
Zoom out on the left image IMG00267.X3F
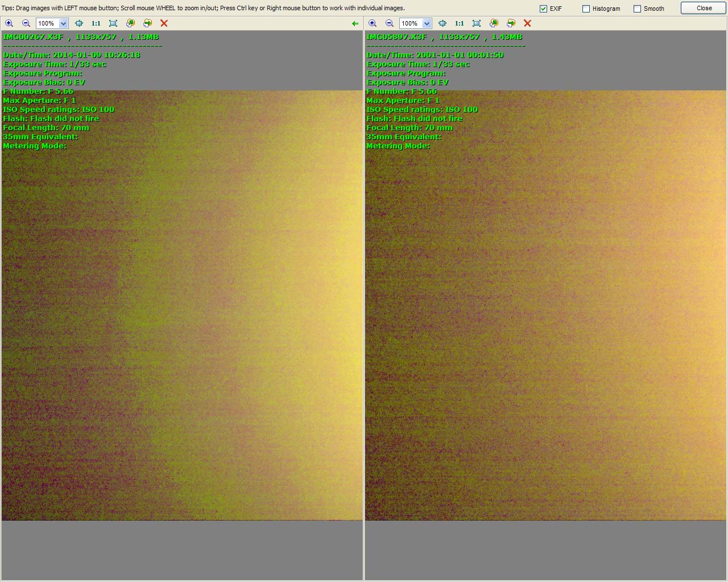26,23
